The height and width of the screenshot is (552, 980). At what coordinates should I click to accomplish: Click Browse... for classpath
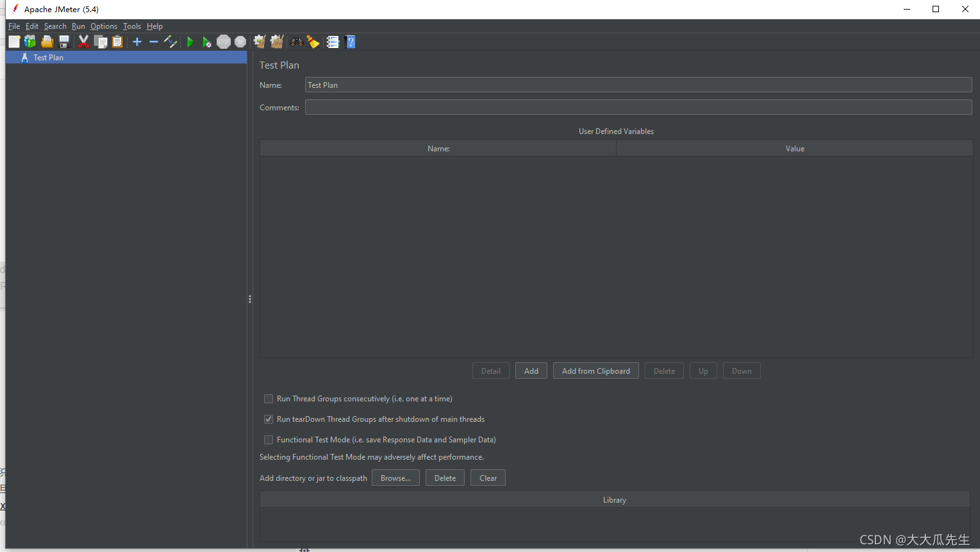point(395,478)
